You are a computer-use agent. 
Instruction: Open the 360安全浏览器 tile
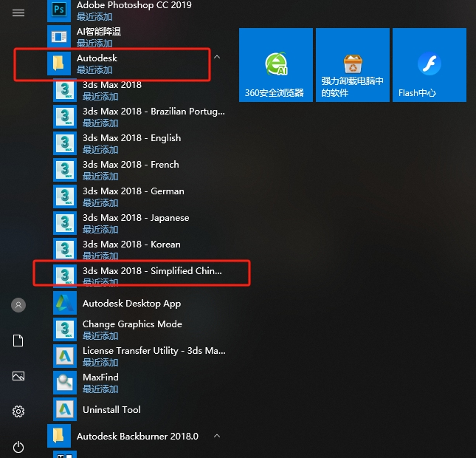click(275, 65)
